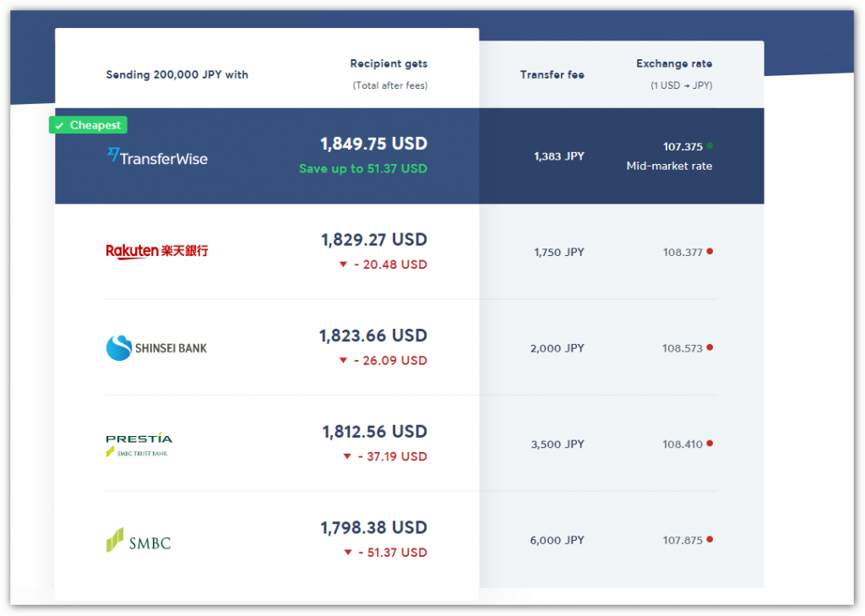The width and height of the screenshot is (865, 616).
Task: Click red down arrow next to - 20.48 USD
Action: [343, 264]
